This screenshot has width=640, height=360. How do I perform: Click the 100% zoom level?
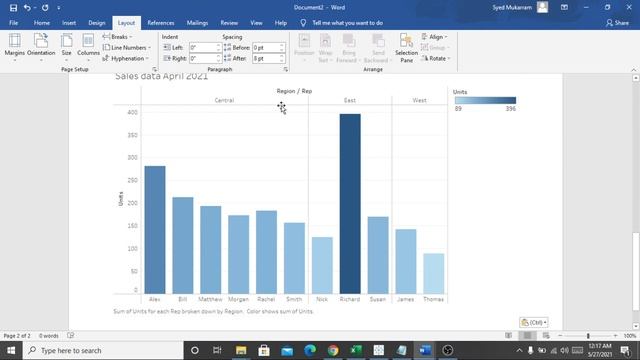[630, 336]
